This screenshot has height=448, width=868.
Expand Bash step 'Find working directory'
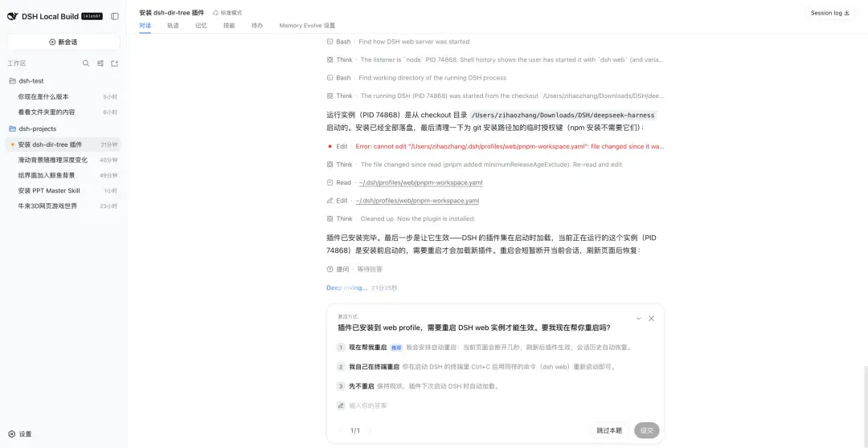[416, 78]
